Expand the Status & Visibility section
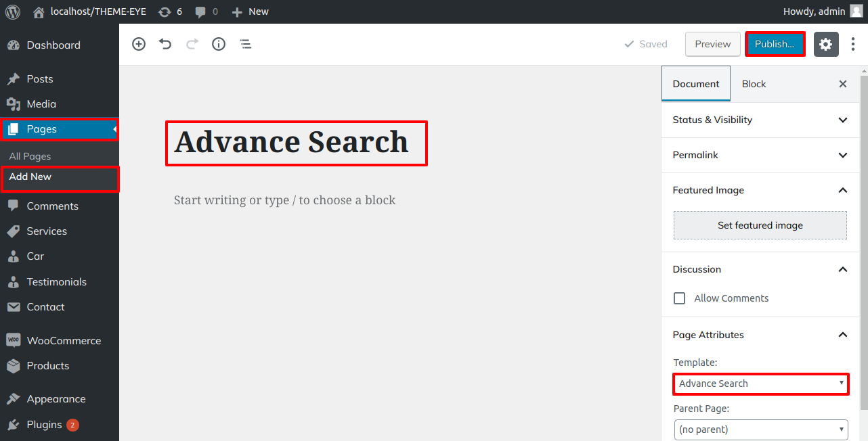Image resolution: width=868 pixels, height=441 pixels. [760, 120]
